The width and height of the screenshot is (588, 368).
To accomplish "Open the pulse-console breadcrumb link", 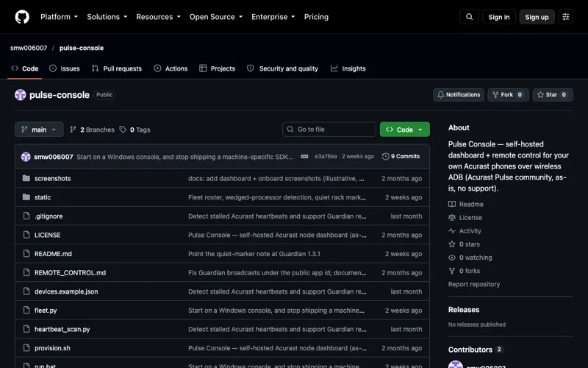I will tap(82, 48).
